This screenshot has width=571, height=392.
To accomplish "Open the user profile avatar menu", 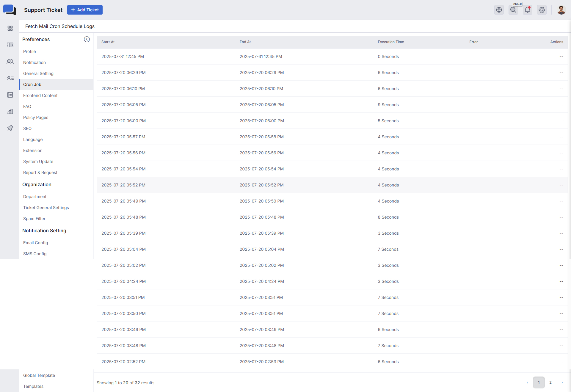I will pos(561,10).
